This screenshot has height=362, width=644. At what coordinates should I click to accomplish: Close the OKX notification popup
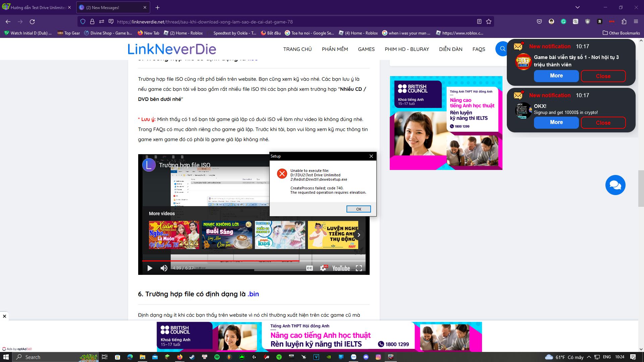click(603, 123)
